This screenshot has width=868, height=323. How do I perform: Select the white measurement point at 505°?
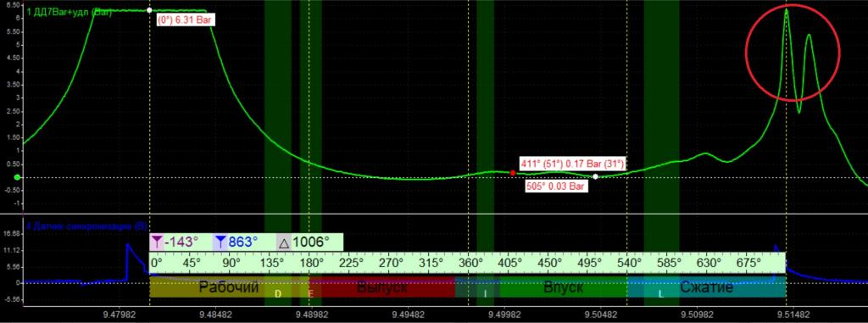click(x=595, y=176)
